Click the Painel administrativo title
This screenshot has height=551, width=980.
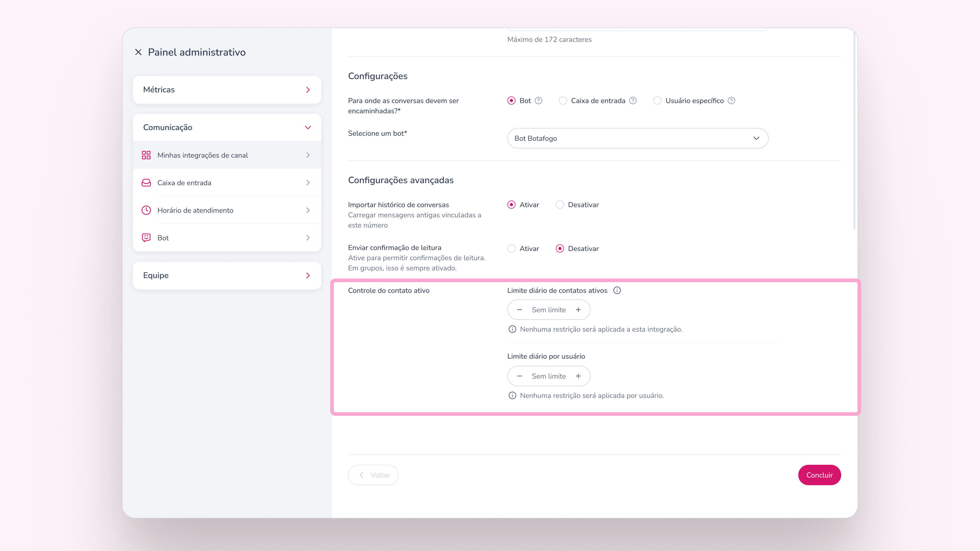[x=197, y=53]
